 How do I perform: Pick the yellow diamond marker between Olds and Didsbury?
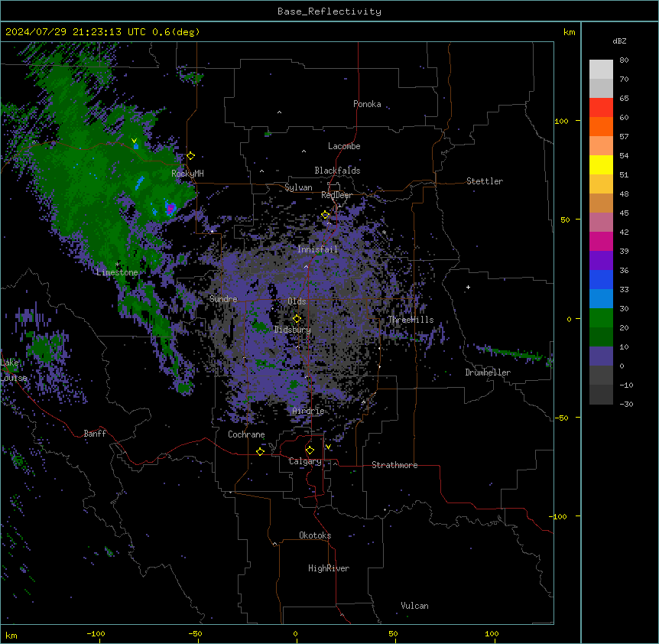point(297,319)
